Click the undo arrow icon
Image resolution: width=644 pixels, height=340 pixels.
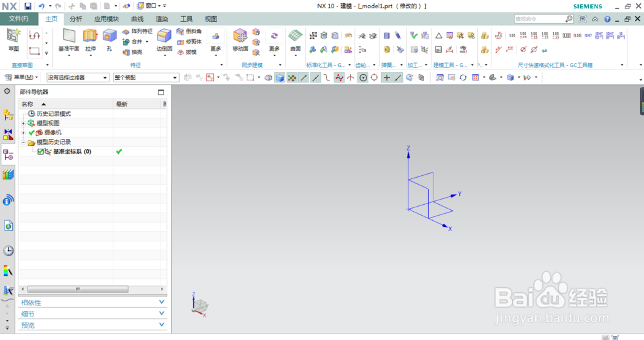[x=41, y=6]
